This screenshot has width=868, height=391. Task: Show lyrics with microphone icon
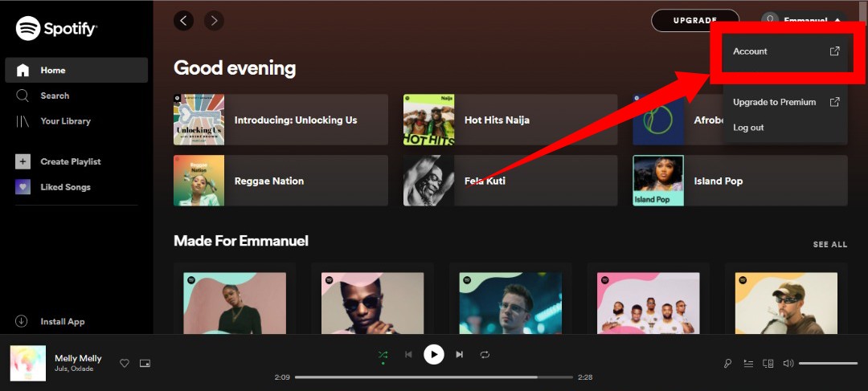point(728,364)
